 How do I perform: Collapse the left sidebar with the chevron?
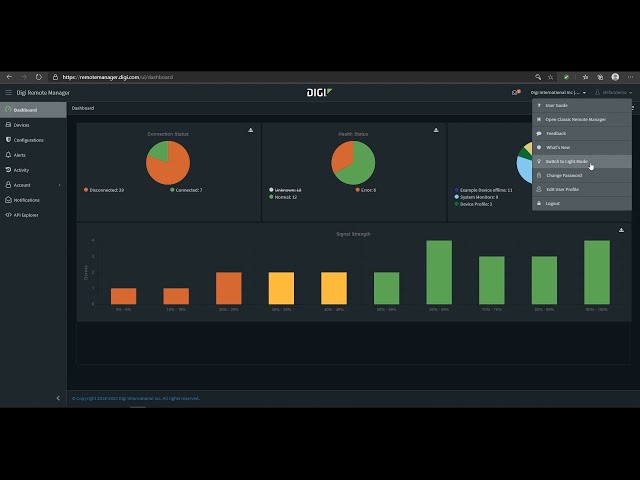pyautogui.click(x=58, y=398)
